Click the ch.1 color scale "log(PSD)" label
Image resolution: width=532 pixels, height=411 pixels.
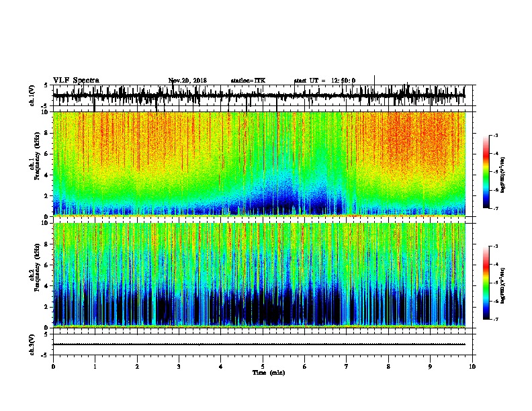(502, 175)
